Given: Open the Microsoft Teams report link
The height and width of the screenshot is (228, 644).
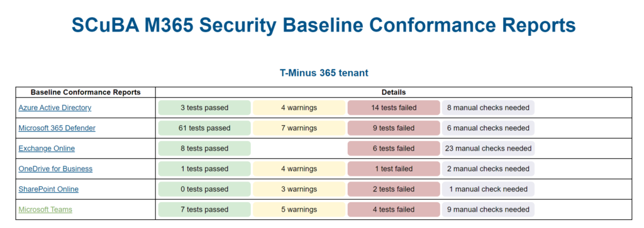Looking at the screenshot, I should pyautogui.click(x=45, y=210).
